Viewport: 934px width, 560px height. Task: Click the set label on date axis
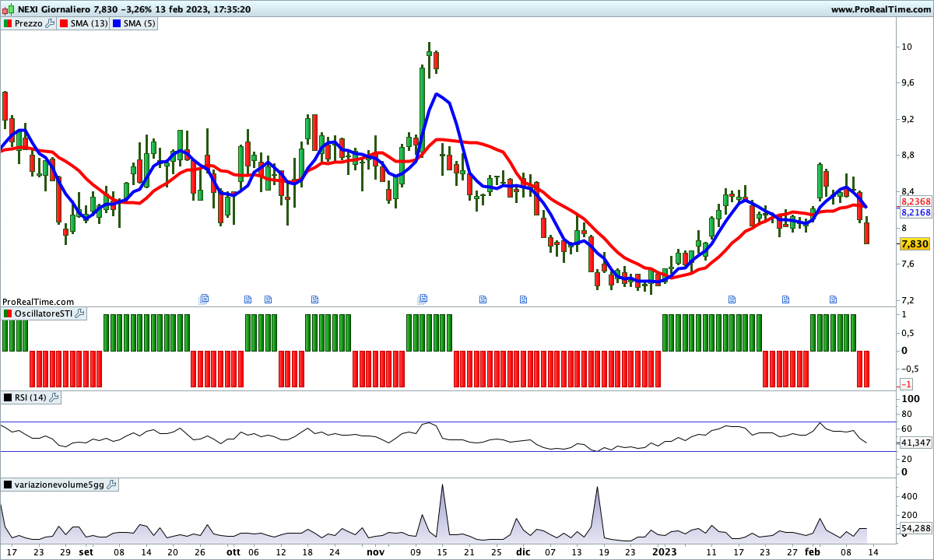tap(86, 551)
